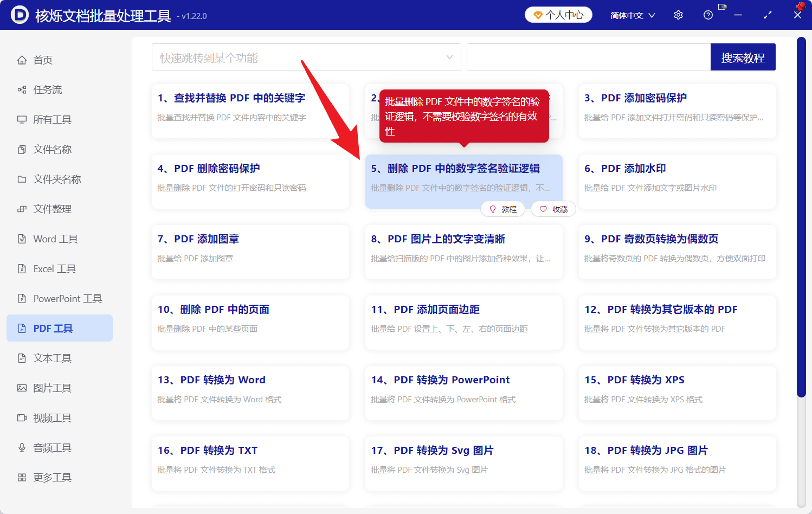
Task: Select 所有工具 in sidebar
Action: 60,120
